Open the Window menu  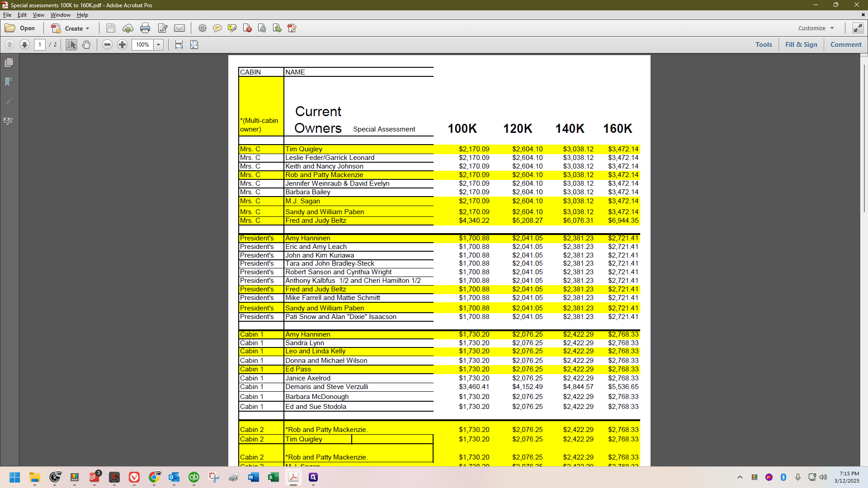pyautogui.click(x=60, y=15)
